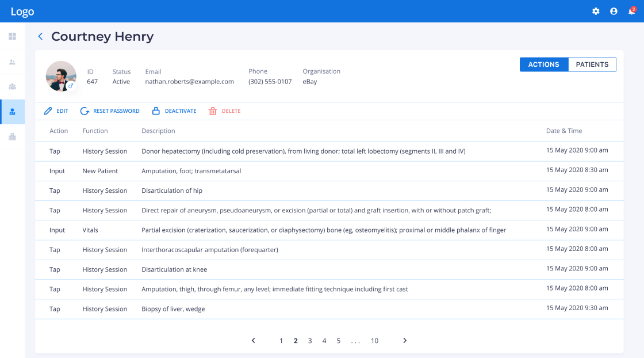The width and height of the screenshot is (644, 358).
Task: Select the Actions tab
Action: tap(543, 64)
